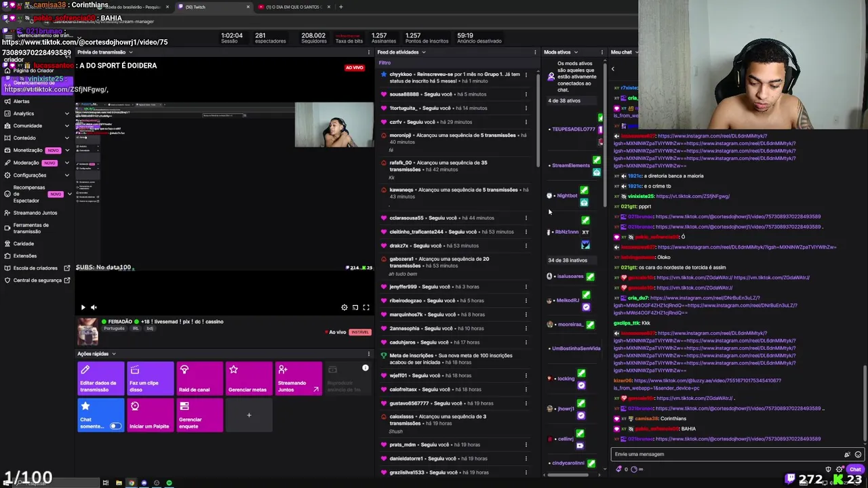Open File Explorer from the taskbar
Image resolution: width=868 pixels, height=488 pixels.
pos(118,483)
